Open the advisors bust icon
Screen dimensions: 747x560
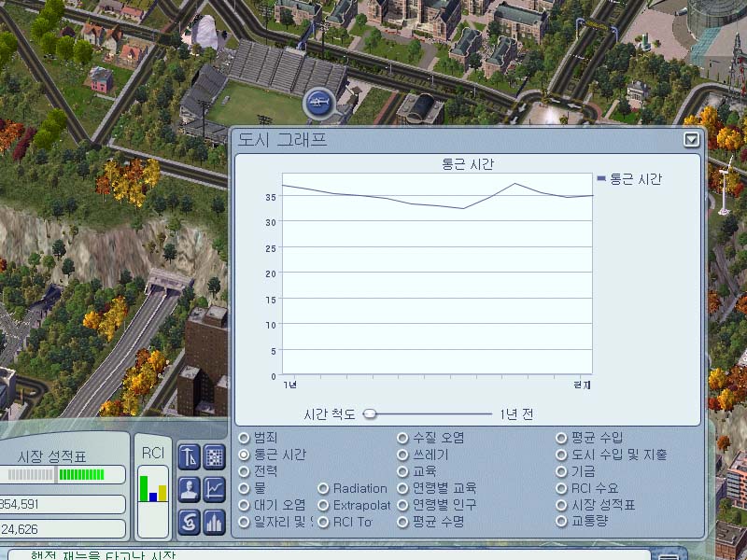(190, 489)
